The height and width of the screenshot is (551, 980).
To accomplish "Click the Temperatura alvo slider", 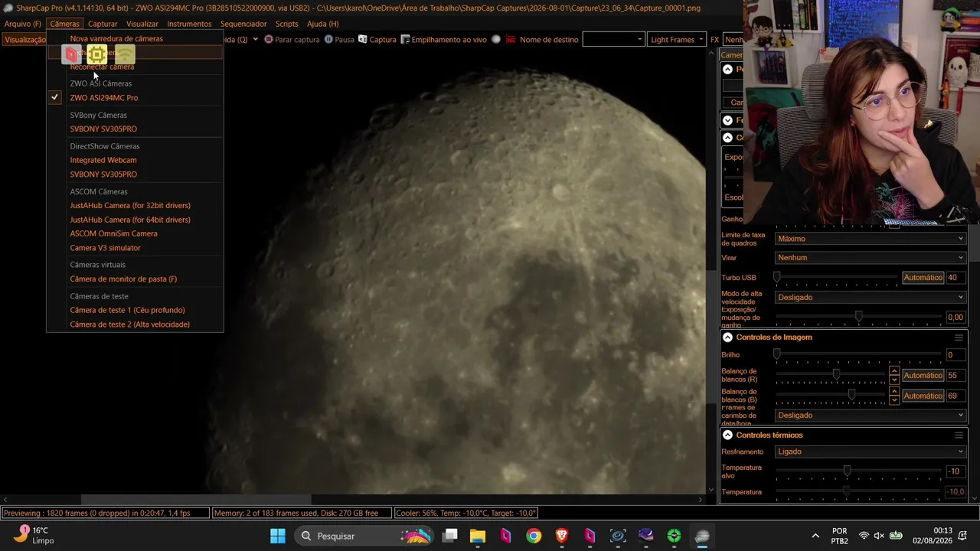I will (859, 471).
